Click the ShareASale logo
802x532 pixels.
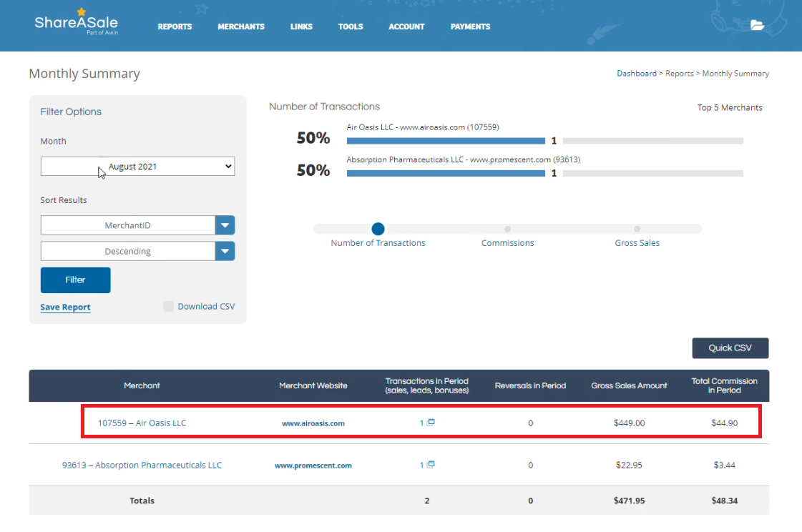pyautogui.click(x=77, y=22)
